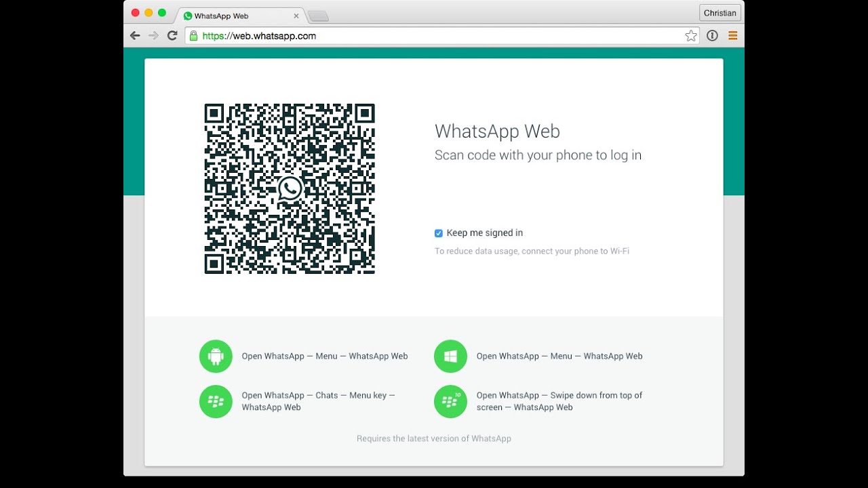Bookmark this page with the star icon

691,36
